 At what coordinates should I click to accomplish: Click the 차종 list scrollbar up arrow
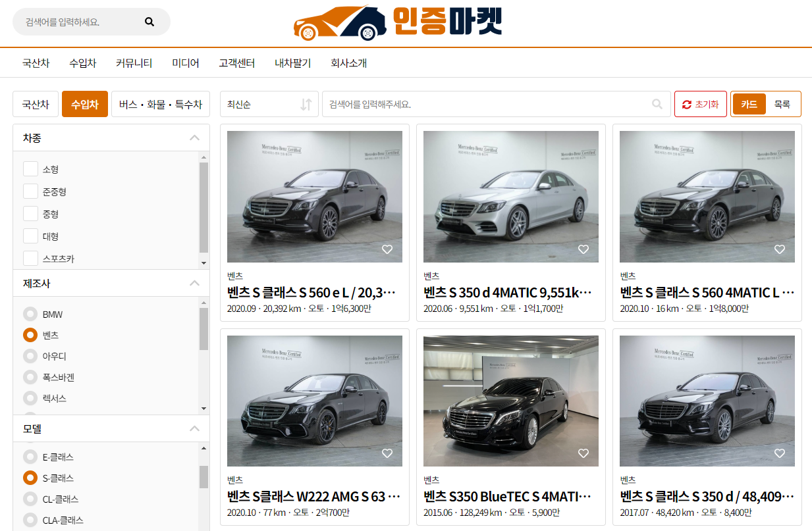point(203,157)
